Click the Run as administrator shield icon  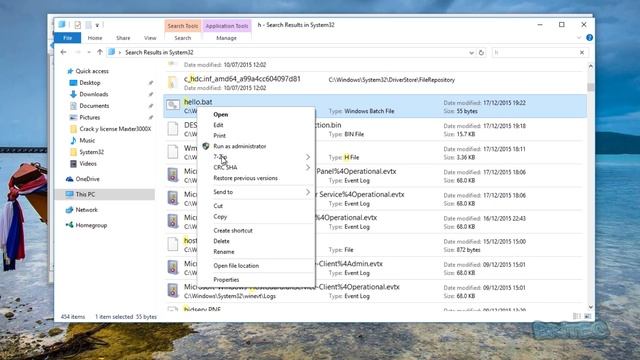point(206,146)
